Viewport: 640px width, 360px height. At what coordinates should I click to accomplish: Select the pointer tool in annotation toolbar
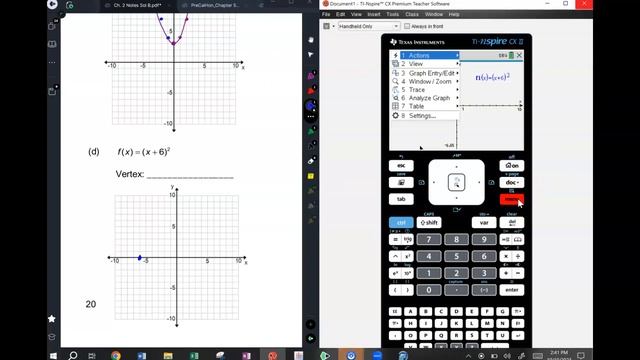311,55
